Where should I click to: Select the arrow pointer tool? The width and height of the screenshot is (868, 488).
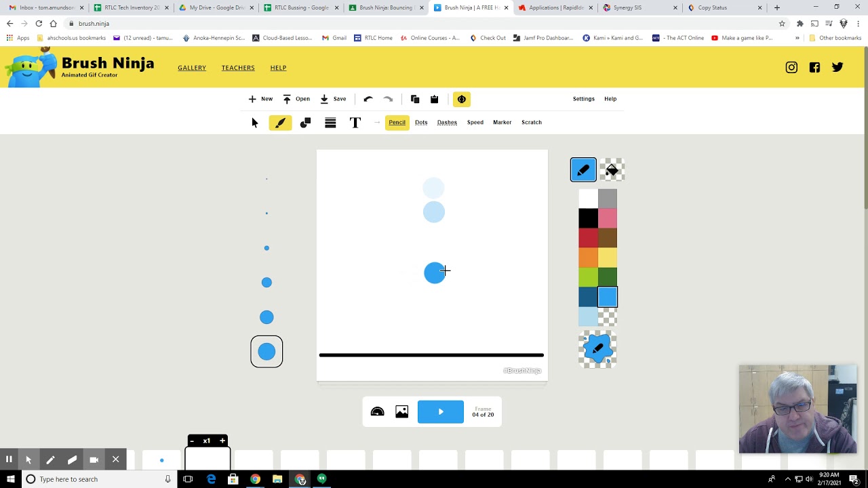pyautogui.click(x=254, y=123)
